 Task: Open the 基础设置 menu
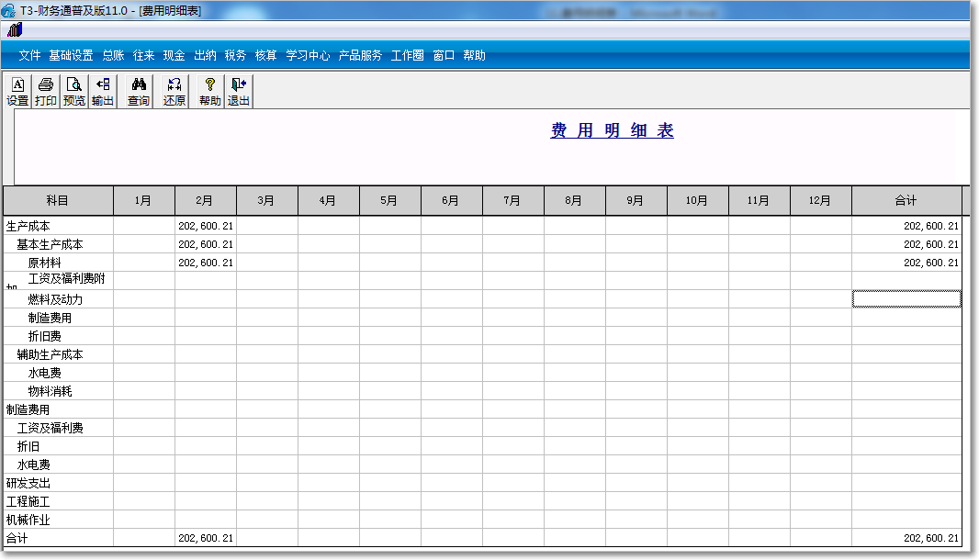tap(72, 55)
